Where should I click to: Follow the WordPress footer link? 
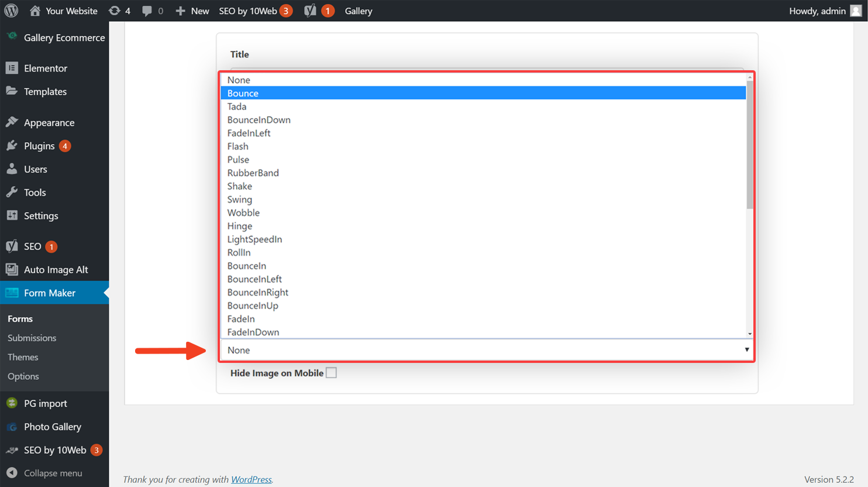252,479
